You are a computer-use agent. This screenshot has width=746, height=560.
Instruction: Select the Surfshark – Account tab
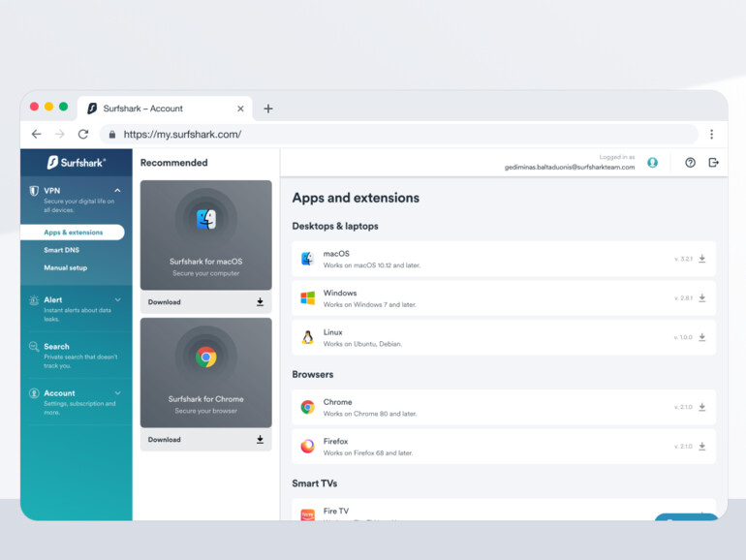(165, 109)
